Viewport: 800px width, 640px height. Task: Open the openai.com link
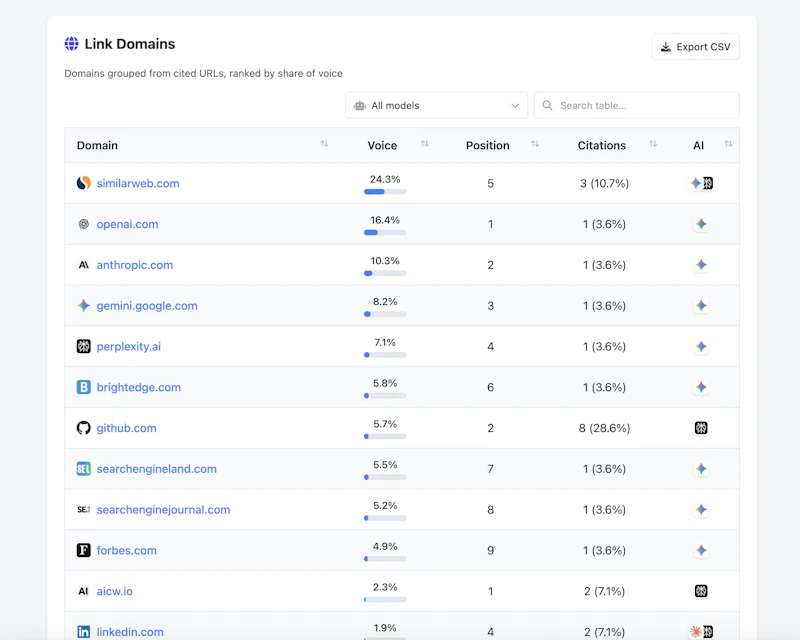point(127,224)
